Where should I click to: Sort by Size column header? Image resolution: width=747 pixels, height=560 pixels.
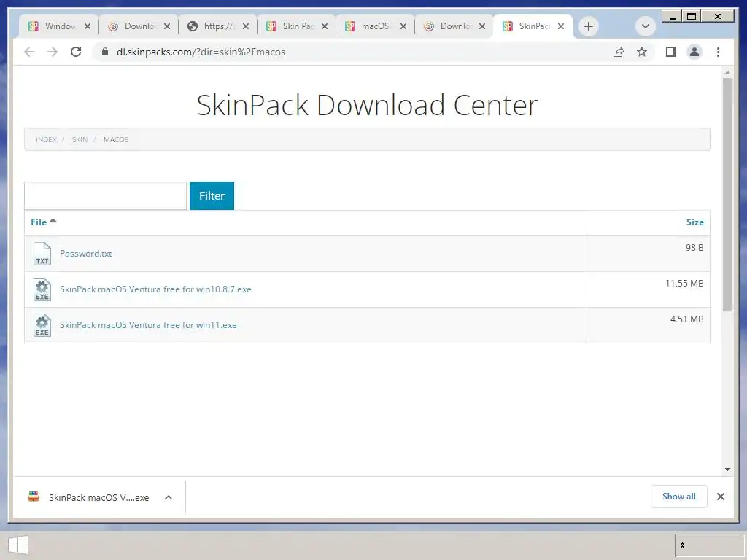click(694, 222)
